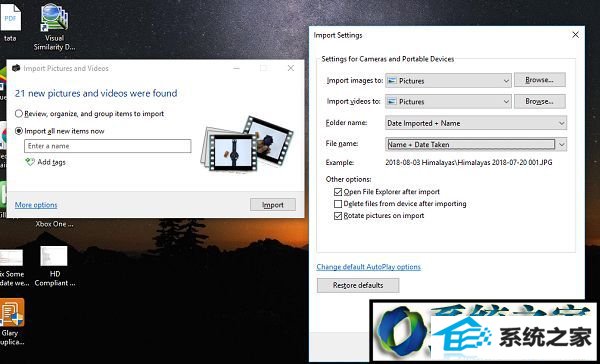Click the Xbox One desktop label
The image size is (600, 364).
point(54,224)
